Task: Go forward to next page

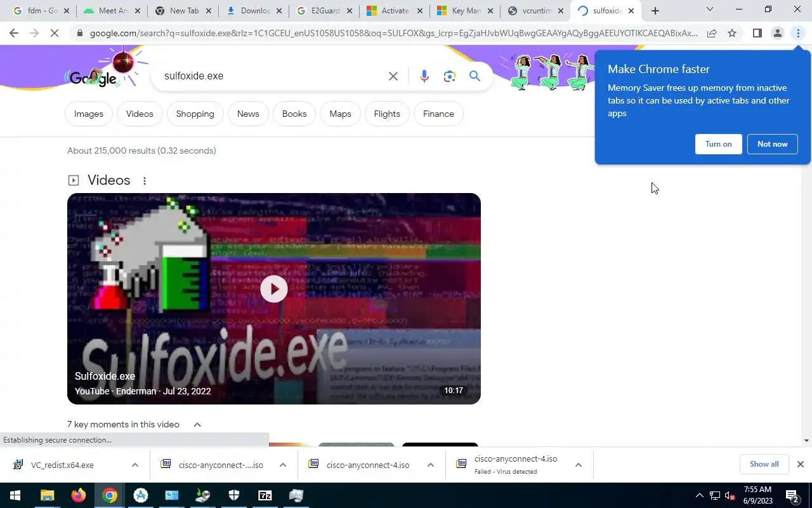Action: (x=34, y=33)
